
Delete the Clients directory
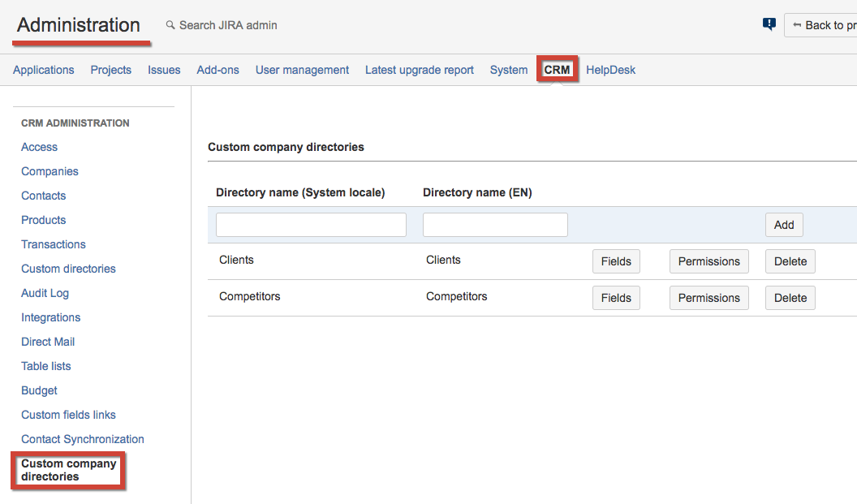790,261
